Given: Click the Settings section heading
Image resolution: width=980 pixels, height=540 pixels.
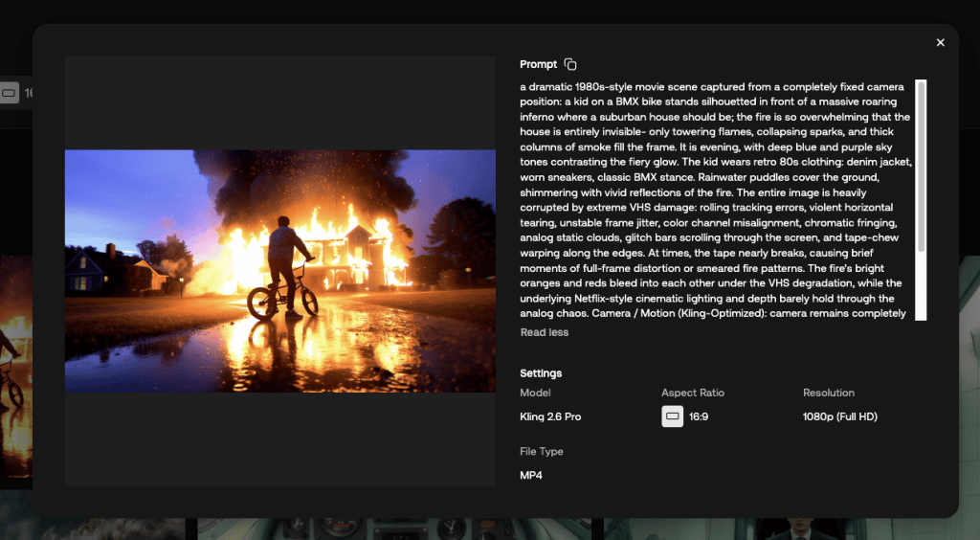Looking at the screenshot, I should [541, 373].
